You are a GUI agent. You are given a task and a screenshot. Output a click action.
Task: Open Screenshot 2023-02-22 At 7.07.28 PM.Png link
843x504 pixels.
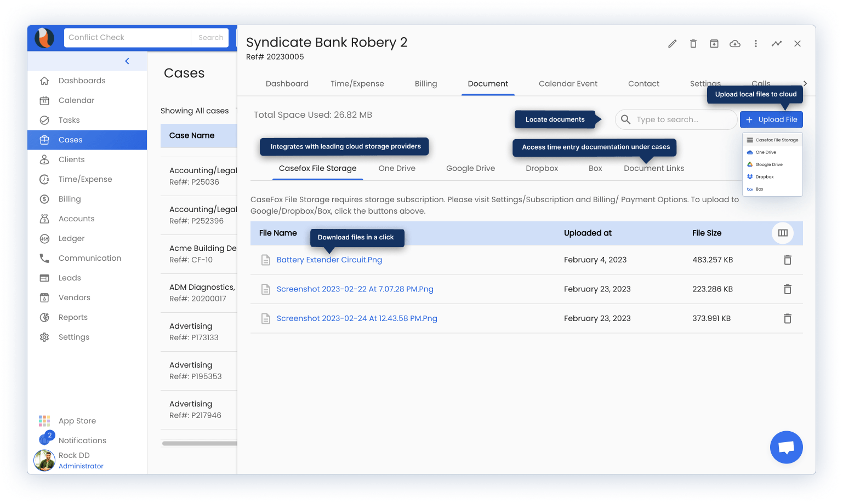click(x=355, y=289)
